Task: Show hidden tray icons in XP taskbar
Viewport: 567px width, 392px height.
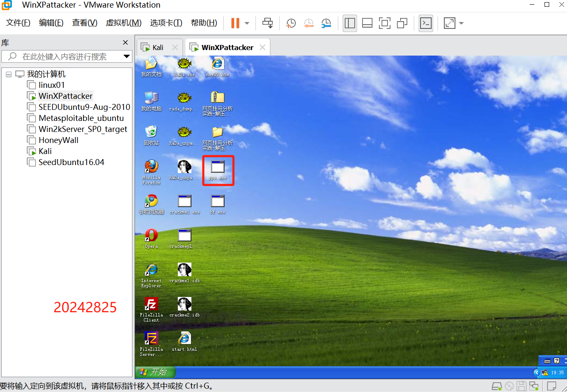Action: (x=537, y=372)
